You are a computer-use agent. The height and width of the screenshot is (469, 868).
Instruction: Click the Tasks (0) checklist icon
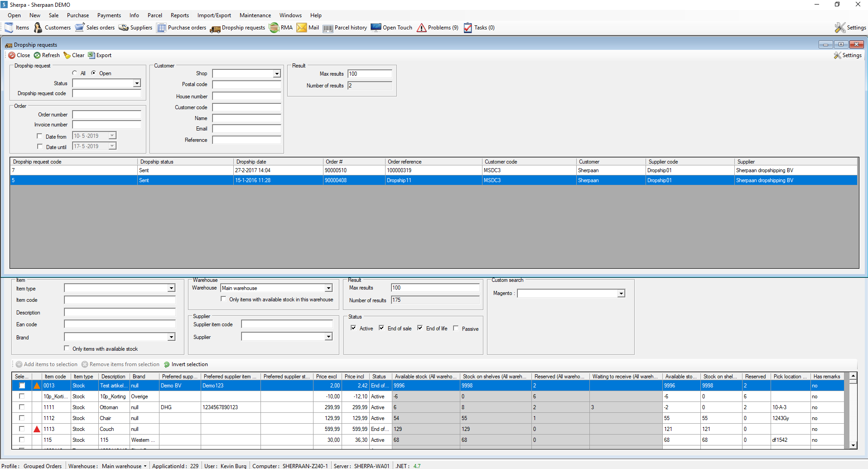pos(468,28)
